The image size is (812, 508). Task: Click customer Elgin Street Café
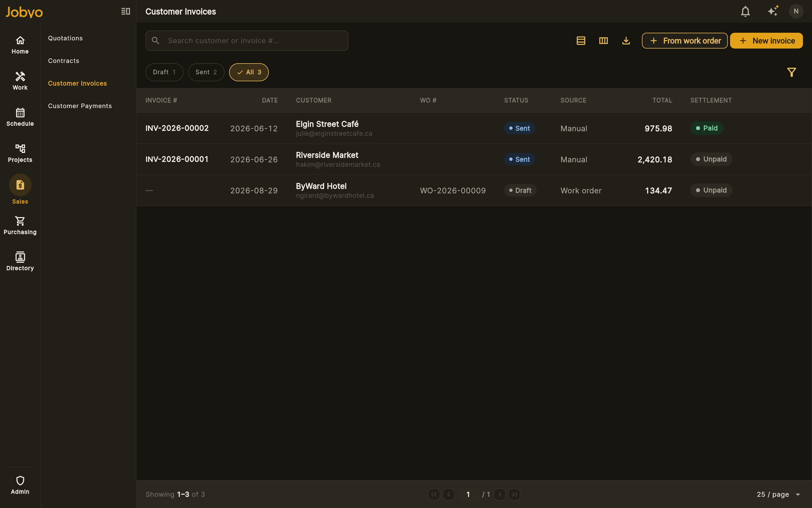[x=327, y=124]
